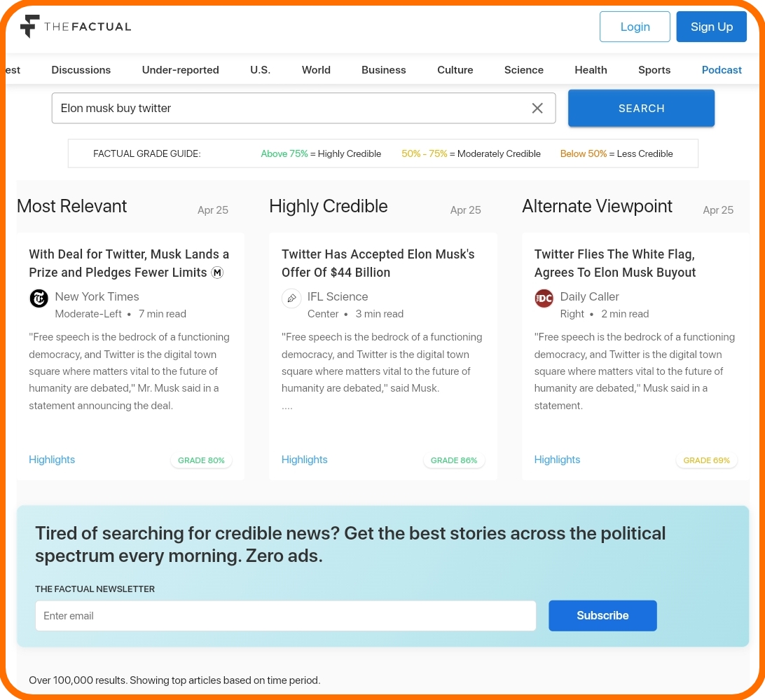Click '2 min read' label
The image size is (765, 700).
(625, 314)
